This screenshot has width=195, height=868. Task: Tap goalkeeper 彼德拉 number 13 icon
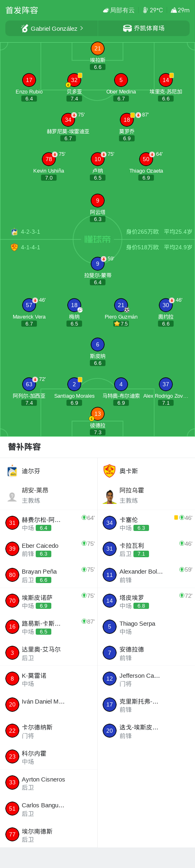[97, 414]
